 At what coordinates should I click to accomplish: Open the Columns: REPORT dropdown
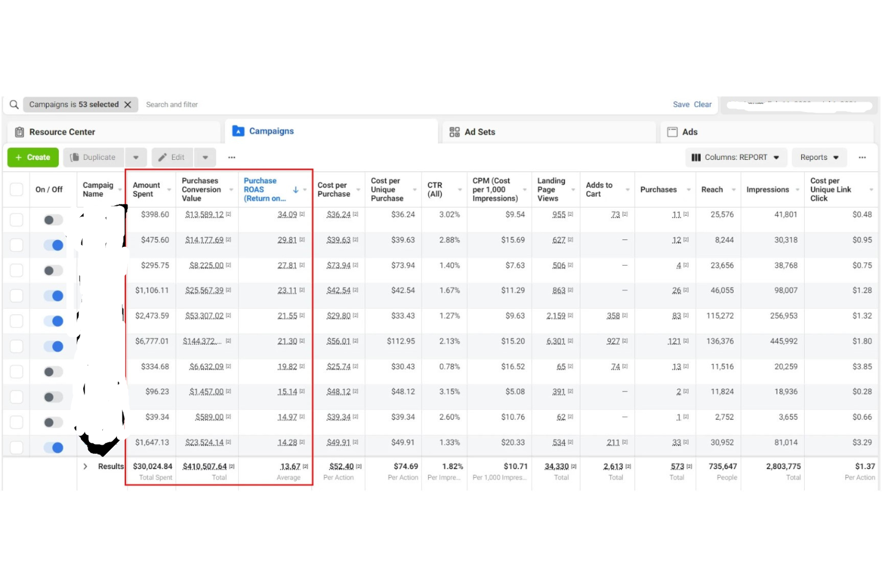coord(736,157)
